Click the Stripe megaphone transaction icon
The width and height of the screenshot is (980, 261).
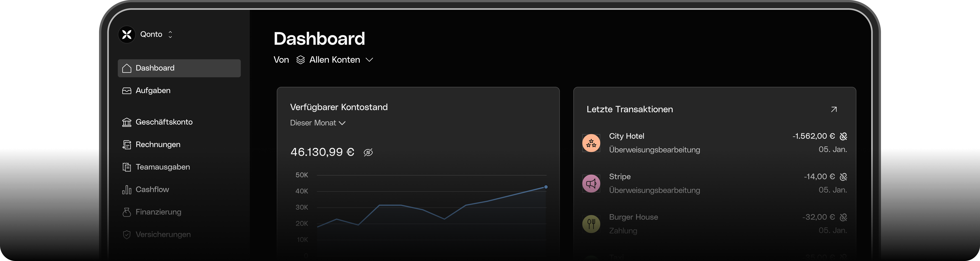[591, 183]
